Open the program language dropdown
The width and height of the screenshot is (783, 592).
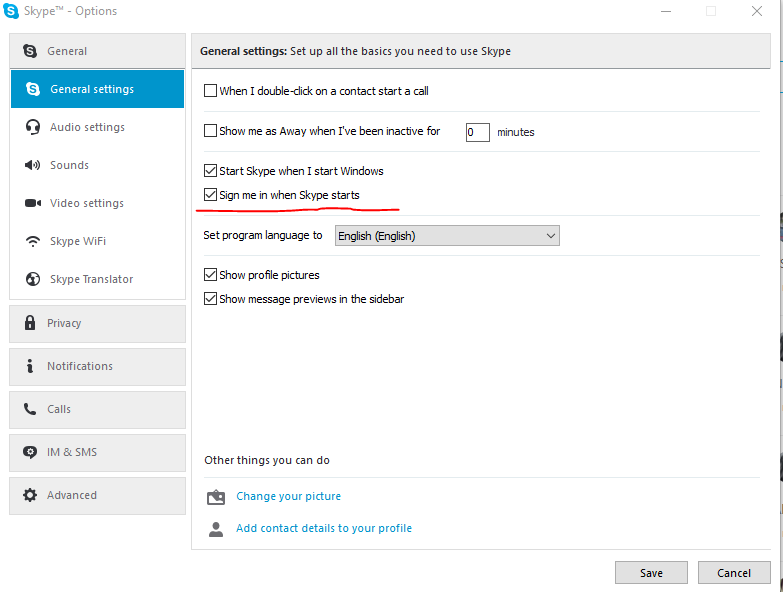click(x=447, y=236)
